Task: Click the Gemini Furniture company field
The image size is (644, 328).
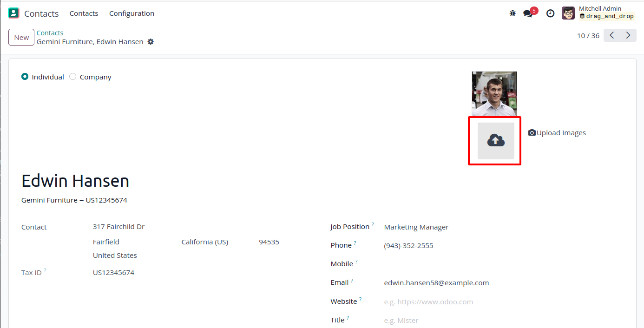Action: coord(74,200)
